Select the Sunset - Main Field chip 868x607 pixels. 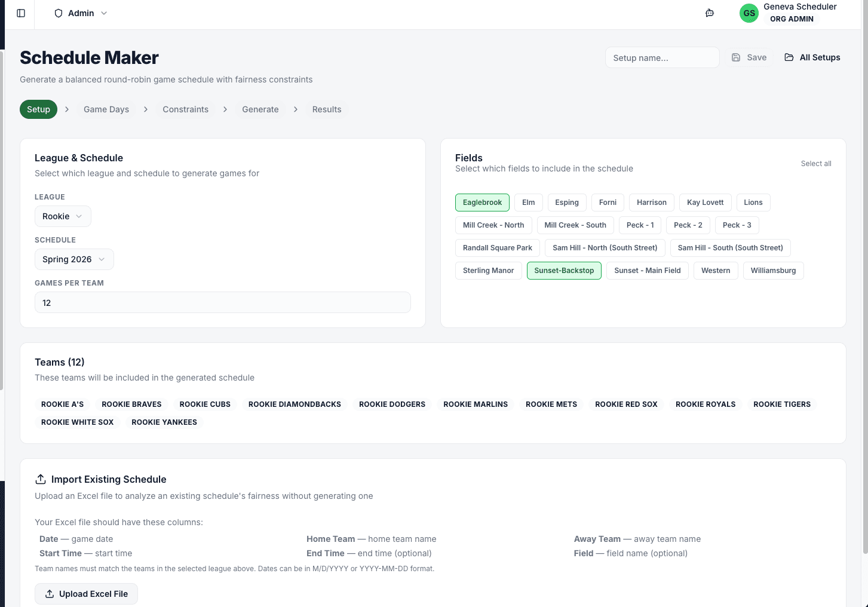click(648, 271)
